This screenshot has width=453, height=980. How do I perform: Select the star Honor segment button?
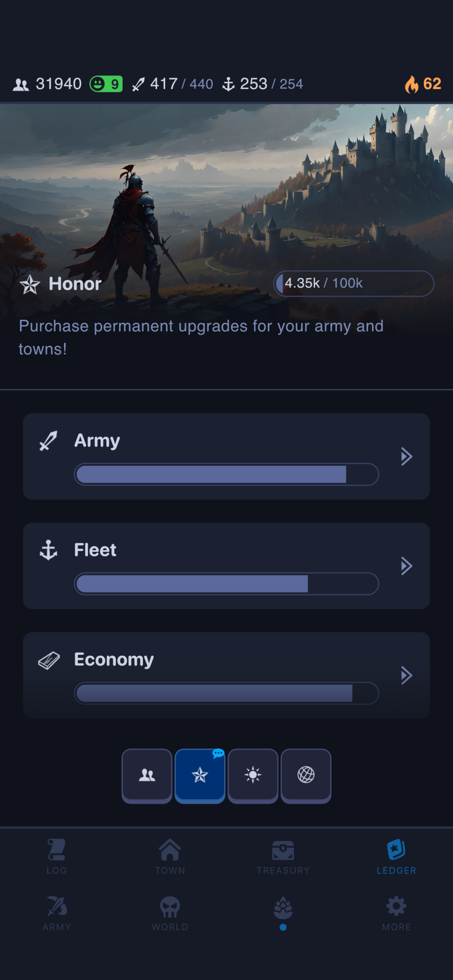coord(200,776)
